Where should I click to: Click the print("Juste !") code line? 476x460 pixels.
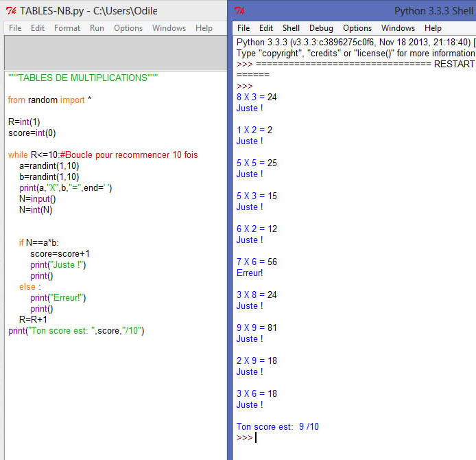point(58,264)
